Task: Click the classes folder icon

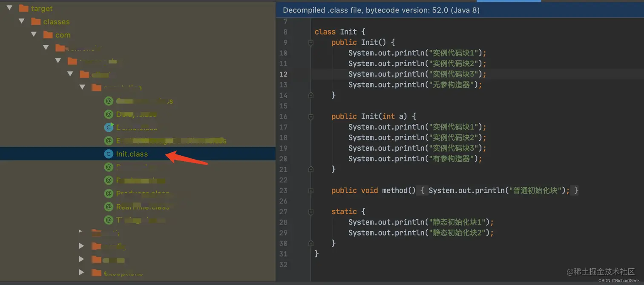Action: click(36, 21)
